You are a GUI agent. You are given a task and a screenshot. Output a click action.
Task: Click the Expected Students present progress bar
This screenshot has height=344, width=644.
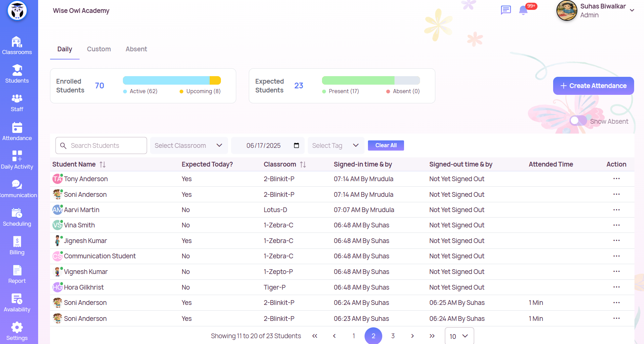(x=358, y=81)
